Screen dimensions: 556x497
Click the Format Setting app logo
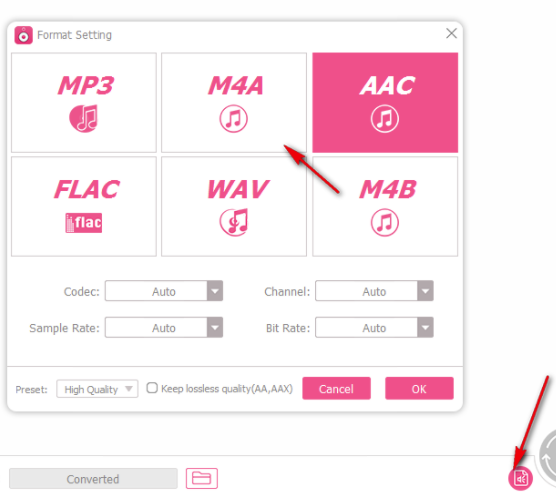click(23, 35)
